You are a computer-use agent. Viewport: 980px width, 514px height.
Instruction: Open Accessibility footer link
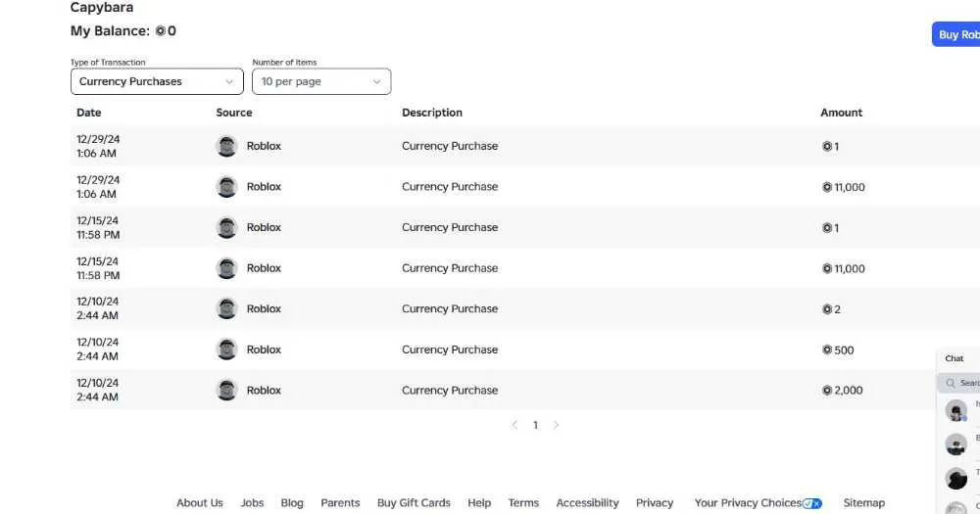[587, 503]
